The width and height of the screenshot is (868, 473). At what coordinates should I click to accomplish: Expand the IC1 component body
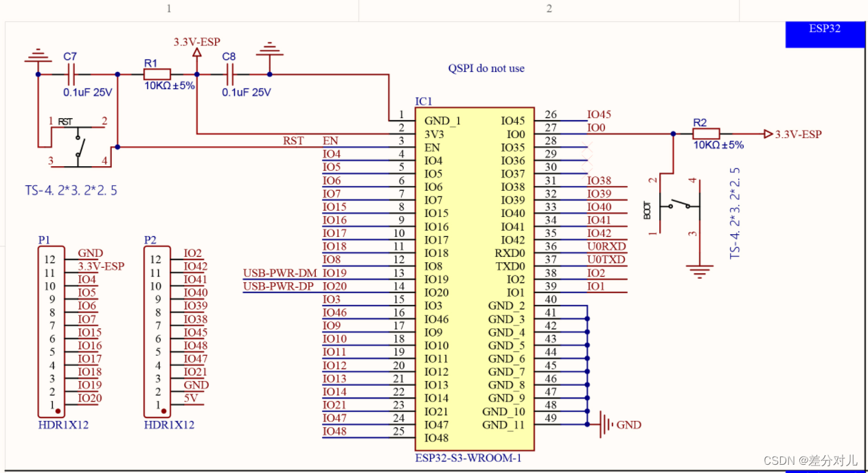pyautogui.click(x=475, y=275)
